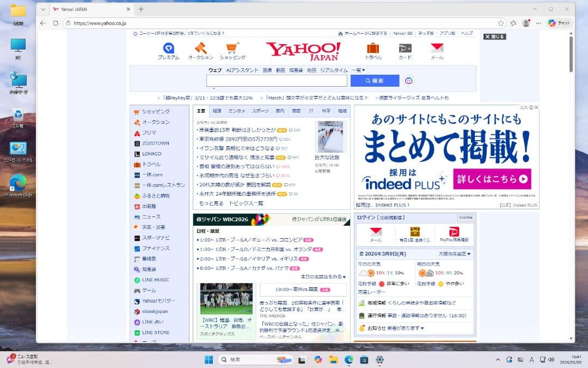This screenshot has width=588, height=368.
Task: Open the Recycle Bin (ごみ箱) desktop icon
Action: pos(18,118)
